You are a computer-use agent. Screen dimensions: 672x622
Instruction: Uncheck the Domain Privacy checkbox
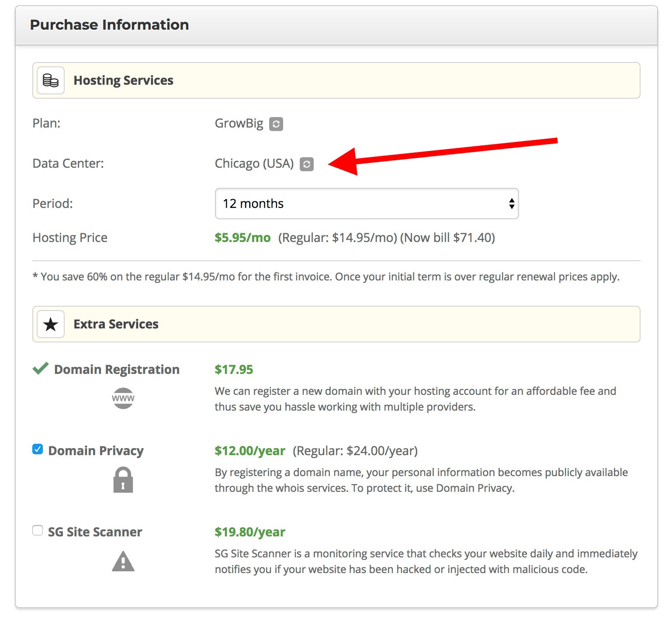click(x=38, y=449)
